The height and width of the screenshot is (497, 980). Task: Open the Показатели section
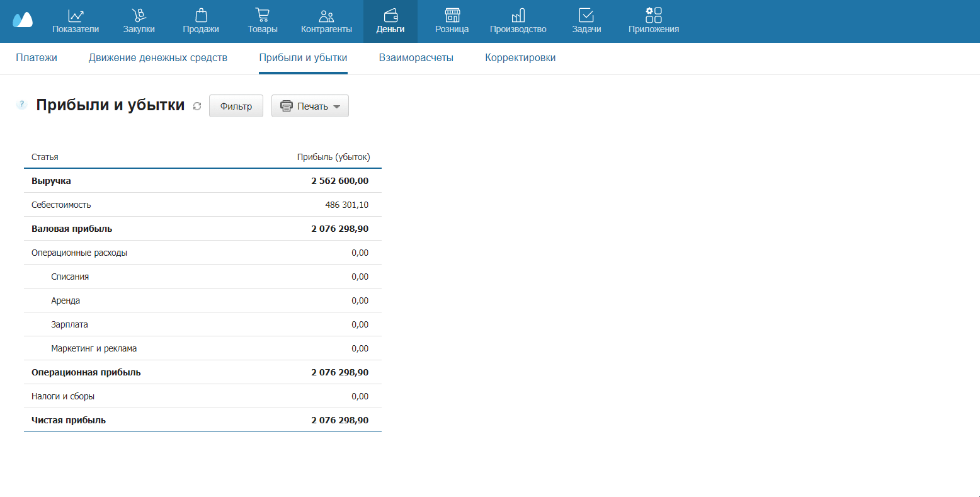(76, 21)
